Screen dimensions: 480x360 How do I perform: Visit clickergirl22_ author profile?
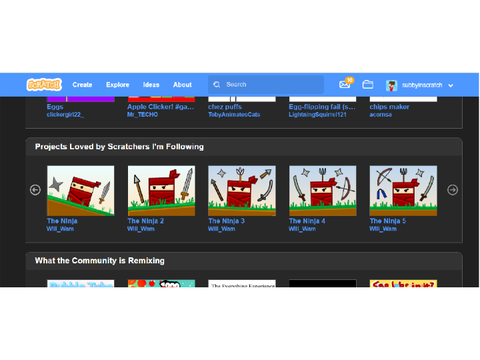[65, 115]
